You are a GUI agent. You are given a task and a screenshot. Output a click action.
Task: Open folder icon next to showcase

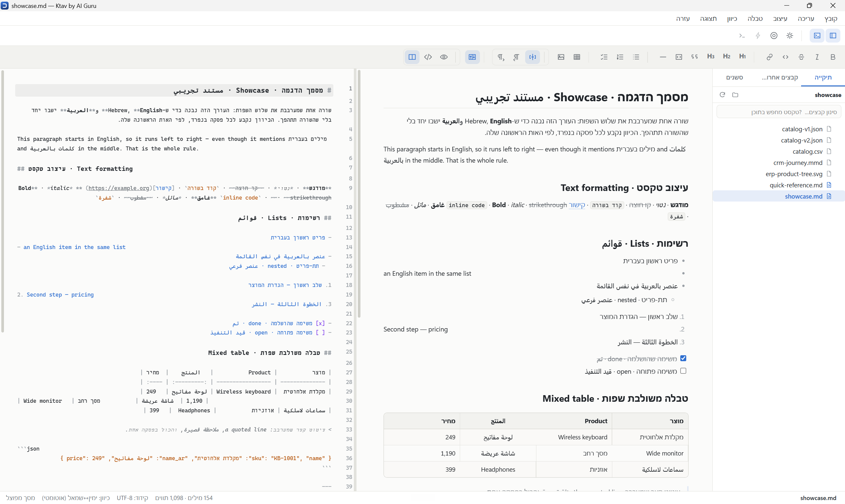(x=735, y=95)
